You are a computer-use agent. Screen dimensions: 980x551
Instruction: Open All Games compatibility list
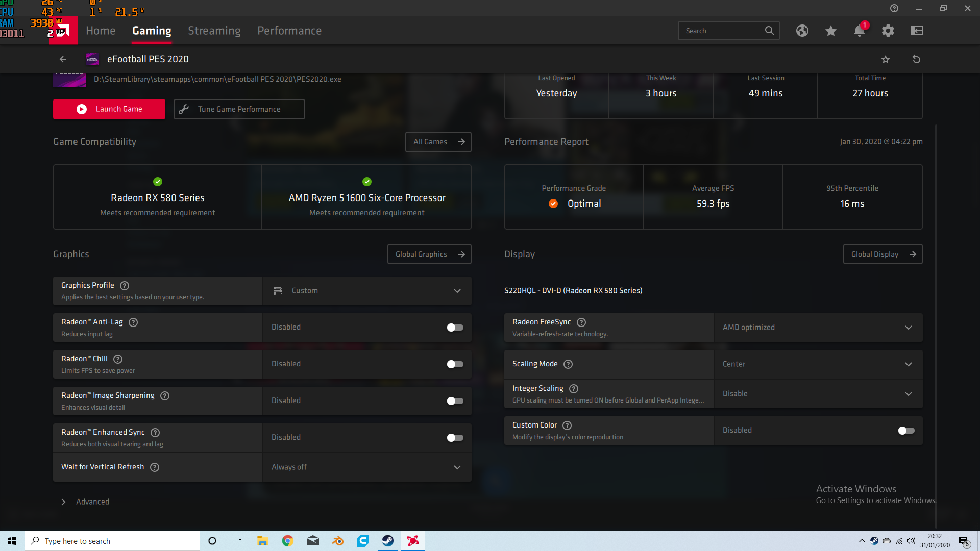click(438, 142)
